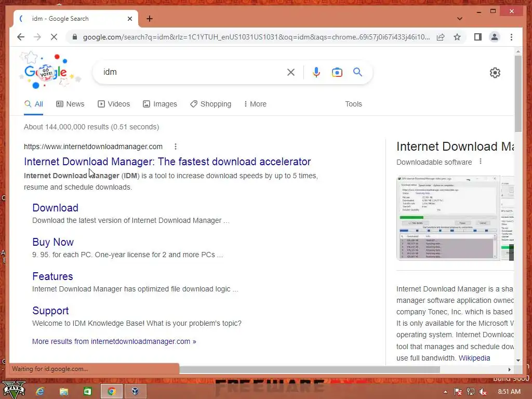Click the address bar URL

click(x=256, y=37)
